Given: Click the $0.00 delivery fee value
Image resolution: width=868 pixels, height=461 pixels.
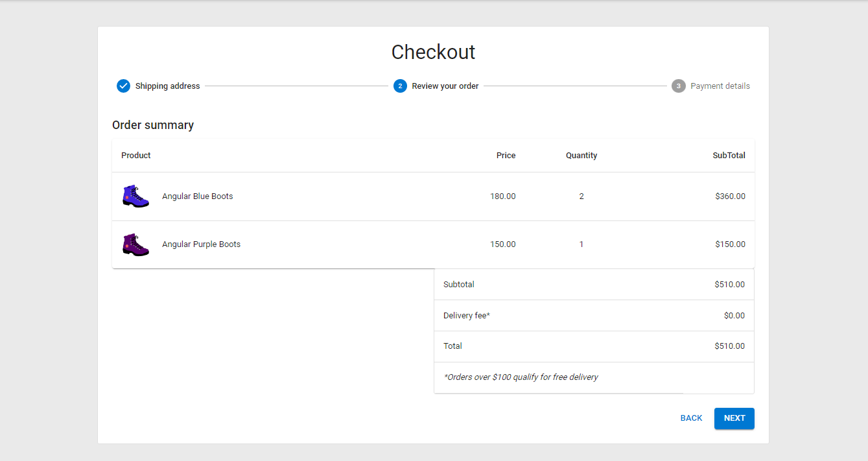Looking at the screenshot, I should click(734, 316).
